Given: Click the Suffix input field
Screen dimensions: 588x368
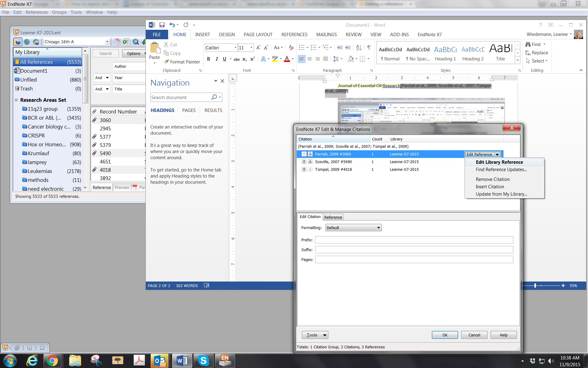Looking at the screenshot, I should point(413,250).
